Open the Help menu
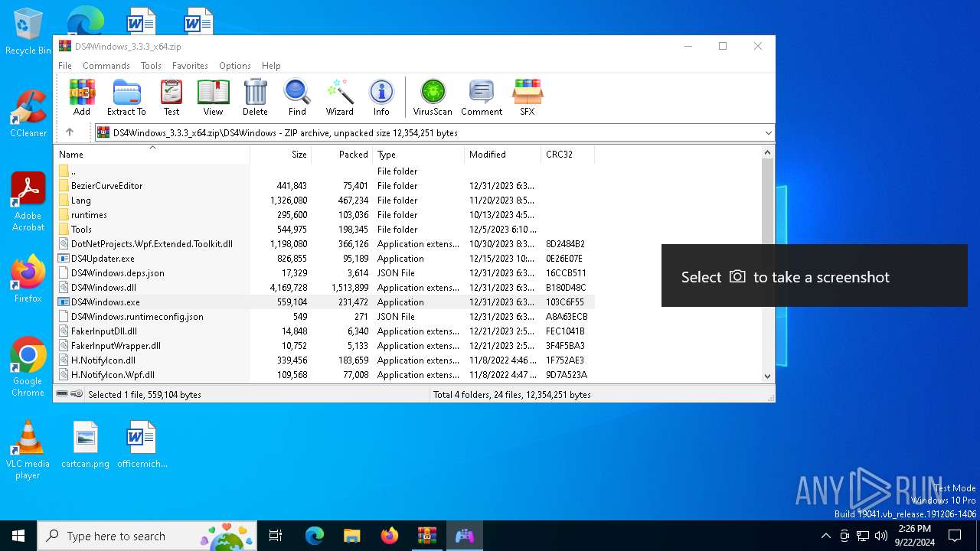Screen dimensions: 980x551 271,66
